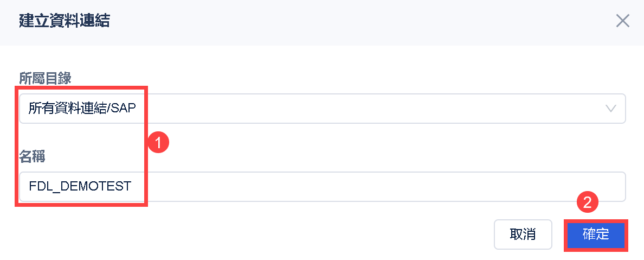Place cursor on FDL_DEMOTEST text
This screenshot has height=260, width=644.
[80, 187]
